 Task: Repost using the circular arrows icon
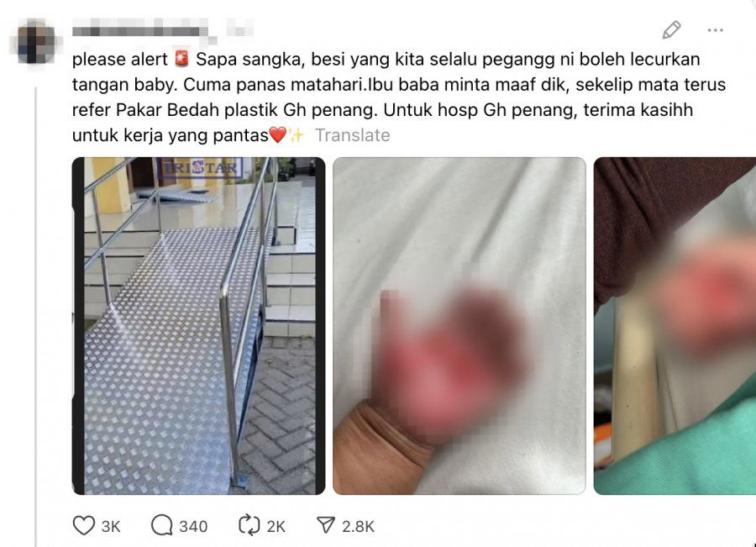point(249,526)
